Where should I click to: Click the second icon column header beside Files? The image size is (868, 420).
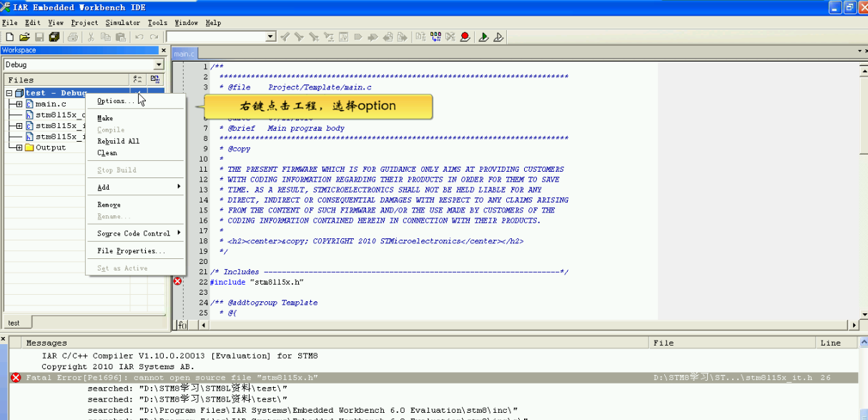click(155, 79)
